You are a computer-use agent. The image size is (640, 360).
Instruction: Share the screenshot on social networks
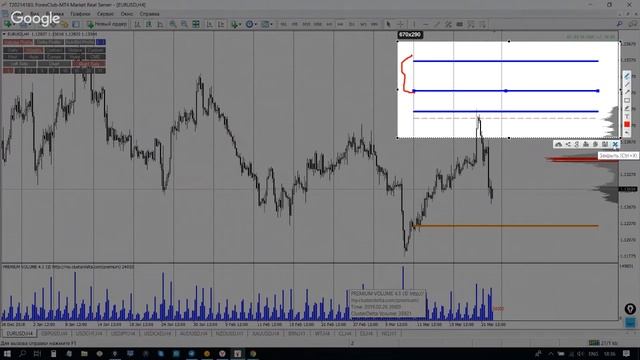tap(568, 144)
